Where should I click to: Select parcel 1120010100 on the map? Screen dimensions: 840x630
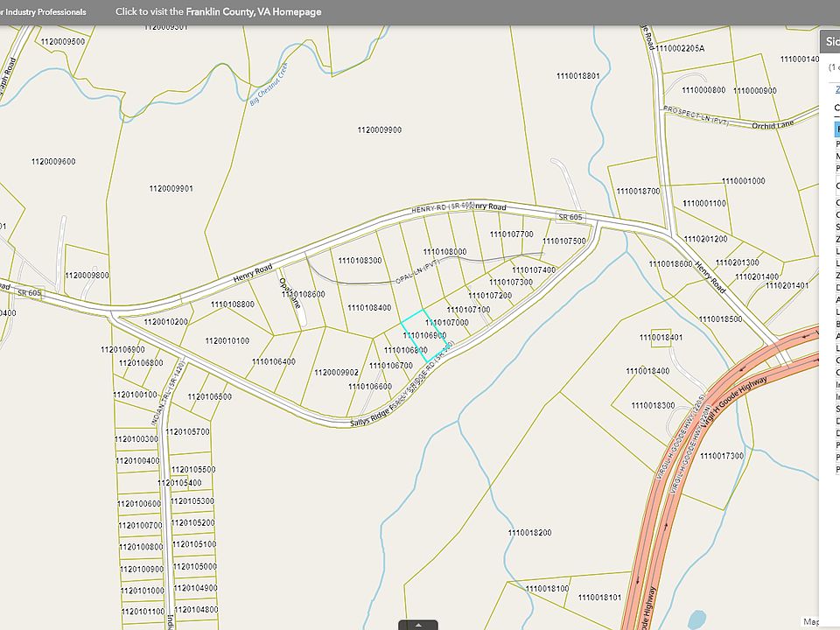coord(227,340)
